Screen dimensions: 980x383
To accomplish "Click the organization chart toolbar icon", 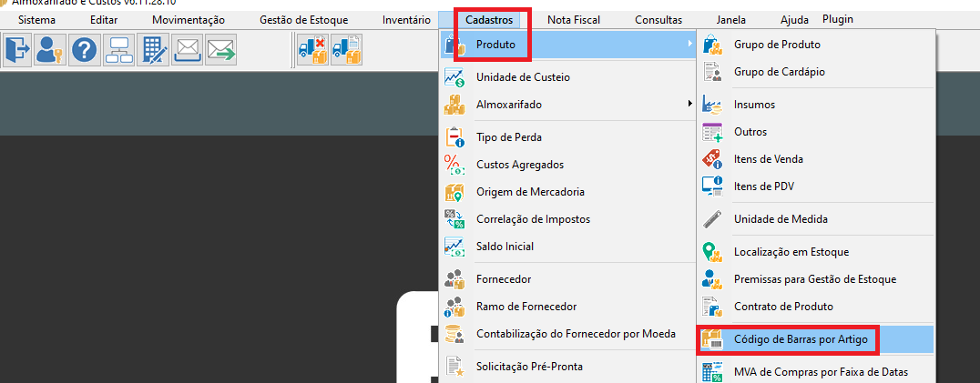I will pos(117,49).
